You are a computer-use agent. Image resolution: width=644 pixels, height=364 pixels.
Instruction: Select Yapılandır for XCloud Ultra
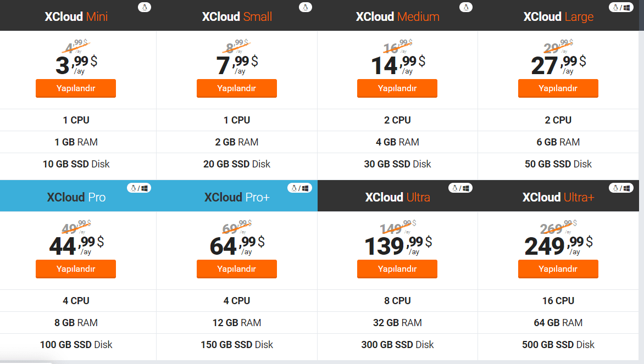(397, 269)
